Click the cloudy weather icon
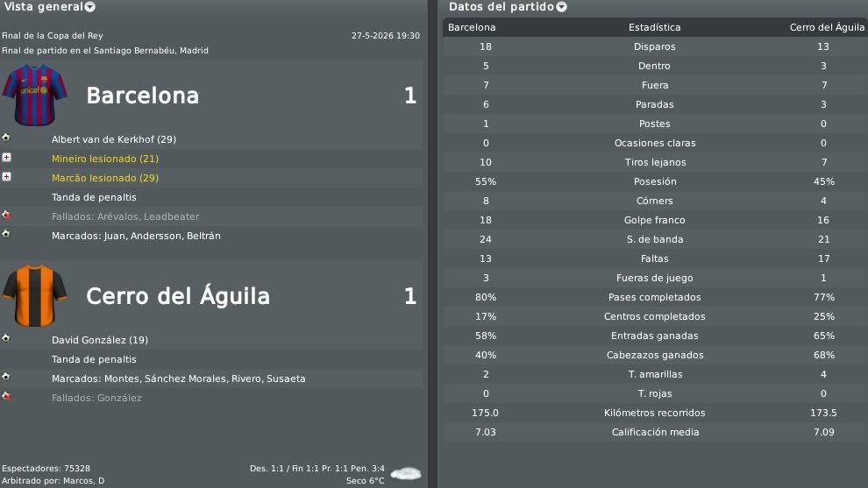The height and width of the screenshot is (488, 868). coord(406,474)
